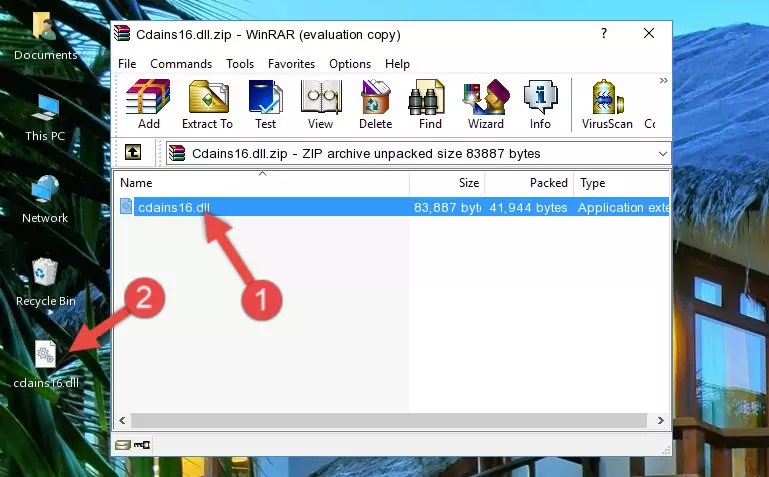Open the File menu
Image resolution: width=769 pixels, height=477 pixels.
(x=127, y=64)
